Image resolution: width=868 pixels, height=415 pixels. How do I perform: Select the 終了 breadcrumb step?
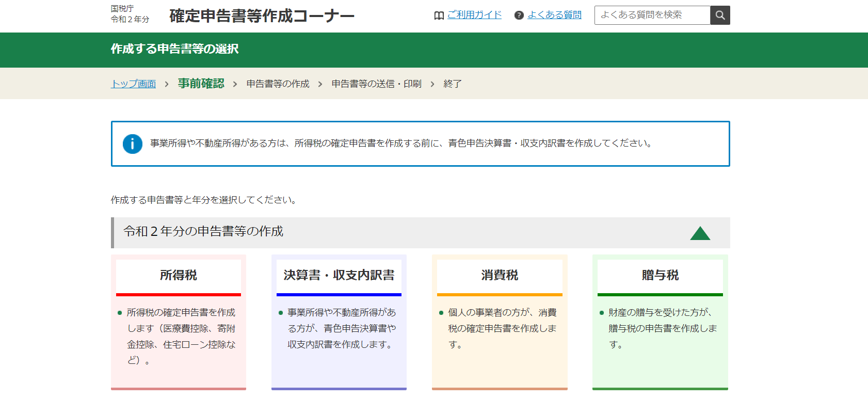(453, 84)
